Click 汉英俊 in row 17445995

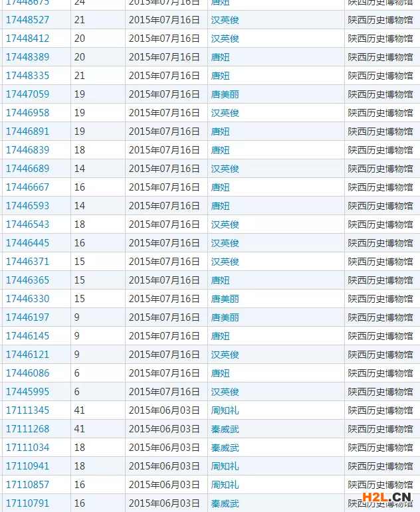225,392
